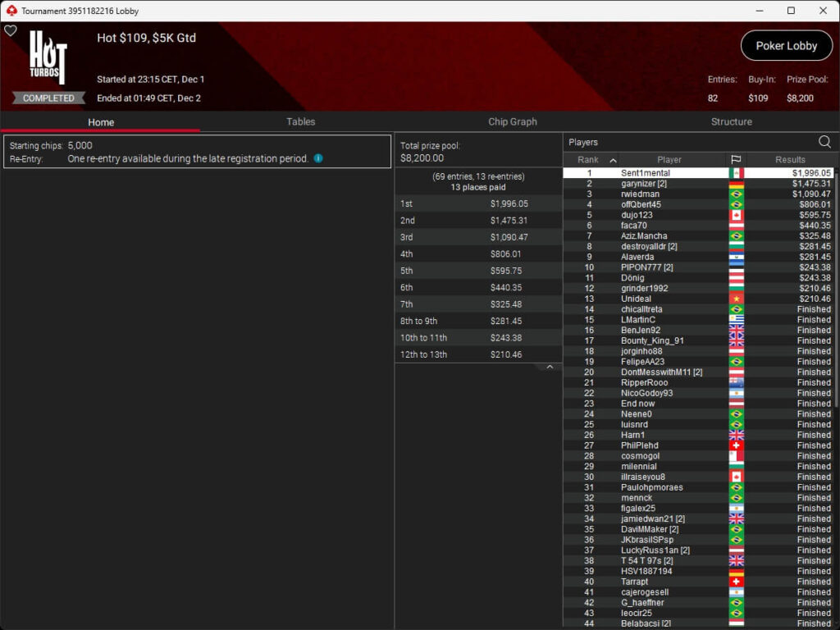Sort players by country flag column

(x=735, y=160)
